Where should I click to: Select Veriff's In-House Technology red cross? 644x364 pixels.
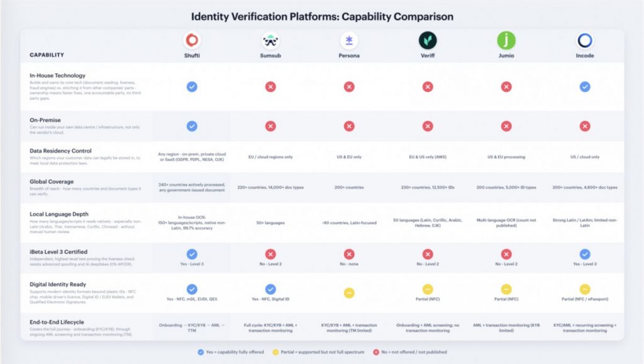click(x=428, y=87)
